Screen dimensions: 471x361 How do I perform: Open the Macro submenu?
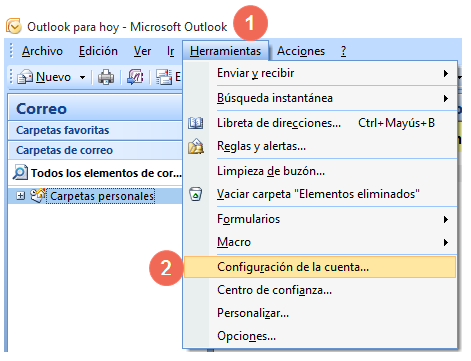pyautogui.click(x=320, y=242)
